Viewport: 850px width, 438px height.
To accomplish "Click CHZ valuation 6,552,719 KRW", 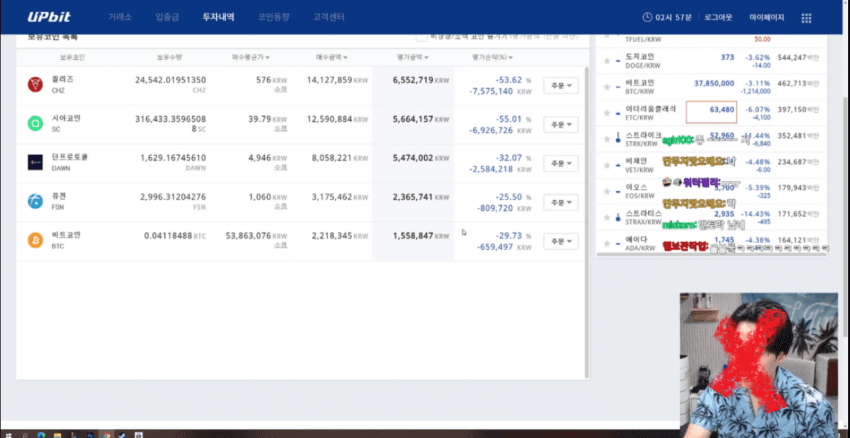I will coord(421,80).
